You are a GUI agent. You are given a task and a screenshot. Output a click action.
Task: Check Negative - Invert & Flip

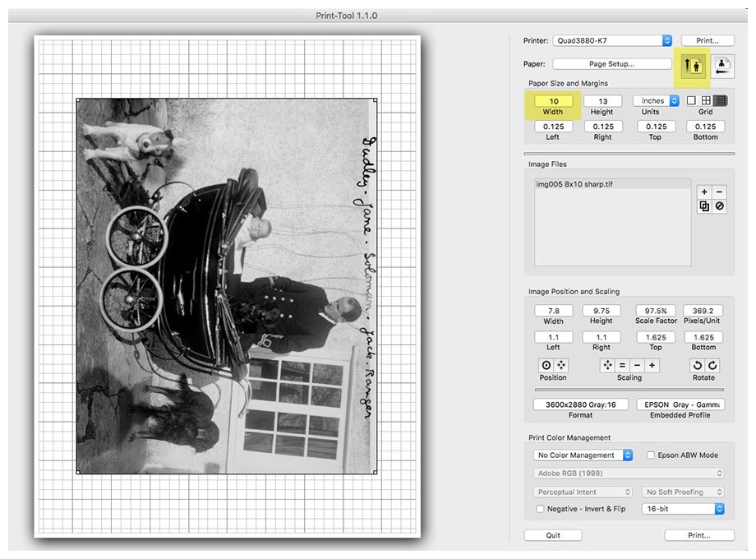point(540,509)
